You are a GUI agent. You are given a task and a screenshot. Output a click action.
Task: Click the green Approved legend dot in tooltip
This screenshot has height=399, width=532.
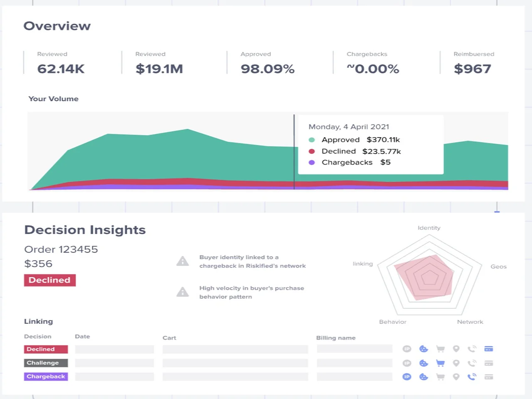[312, 140]
